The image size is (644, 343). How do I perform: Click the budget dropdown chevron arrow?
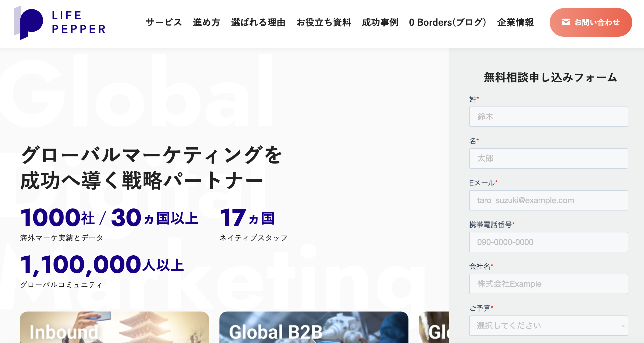624,326
